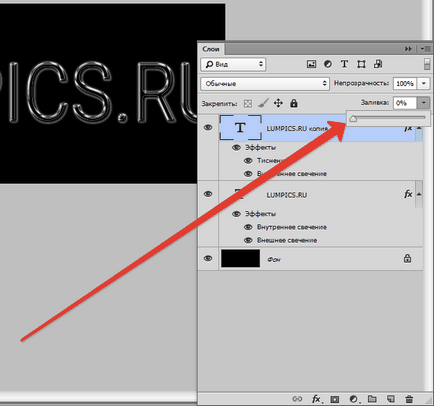The image size is (434, 406).
Task: Click Внешнее свечение effect label
Action: [x=287, y=240]
